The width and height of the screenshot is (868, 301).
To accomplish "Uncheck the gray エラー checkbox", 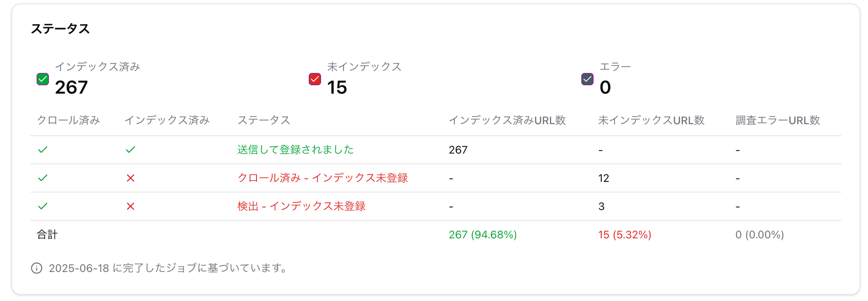I will [x=587, y=79].
